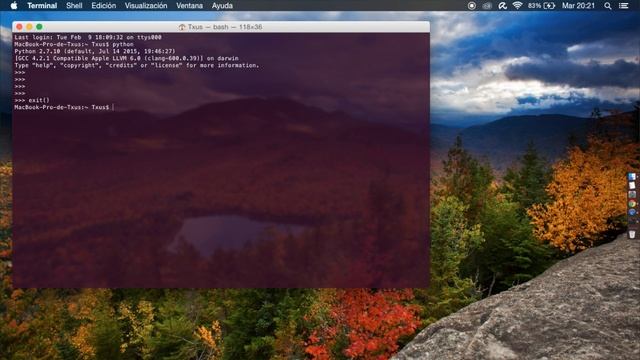Click the >>> exit() line
640x360 pixels.
click(32, 100)
